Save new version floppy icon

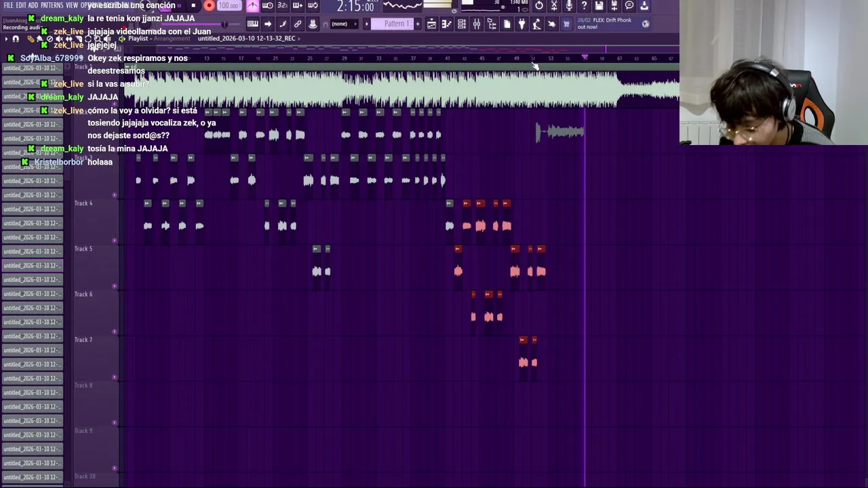click(x=614, y=5)
